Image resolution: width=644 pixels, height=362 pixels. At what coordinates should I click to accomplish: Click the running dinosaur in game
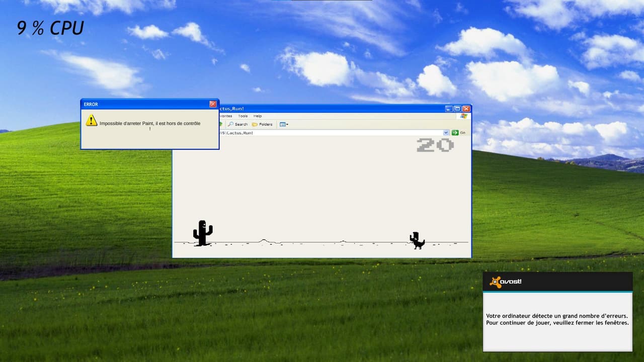coord(417,240)
